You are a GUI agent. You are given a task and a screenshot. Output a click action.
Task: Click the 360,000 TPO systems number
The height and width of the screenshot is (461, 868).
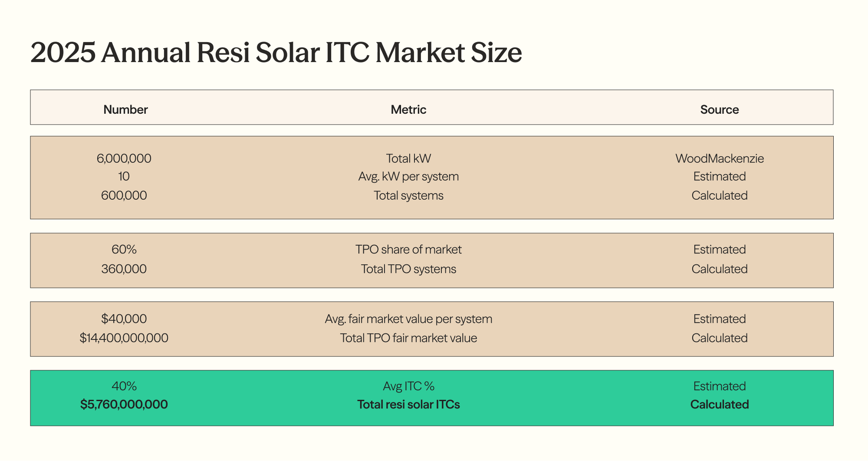(124, 269)
